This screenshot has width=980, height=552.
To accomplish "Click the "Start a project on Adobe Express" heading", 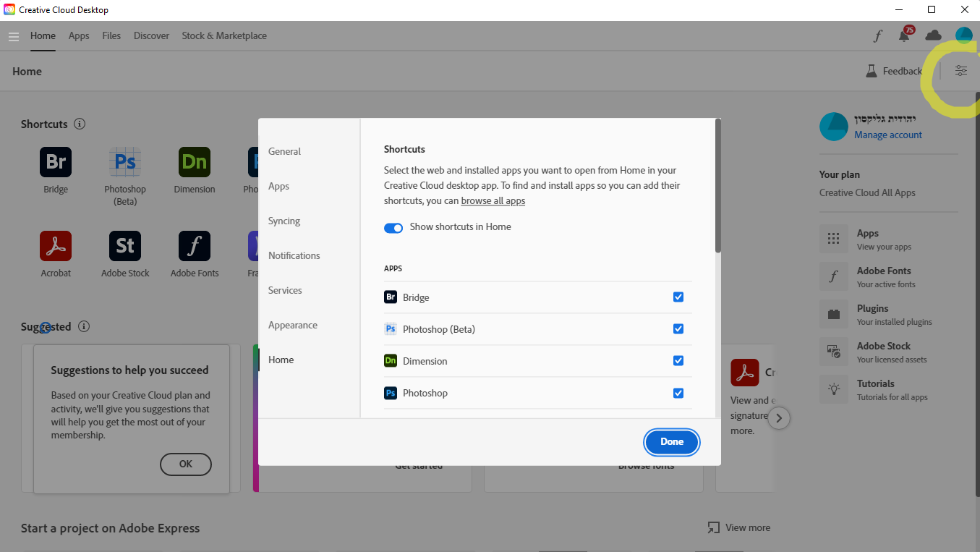I will [110, 528].
